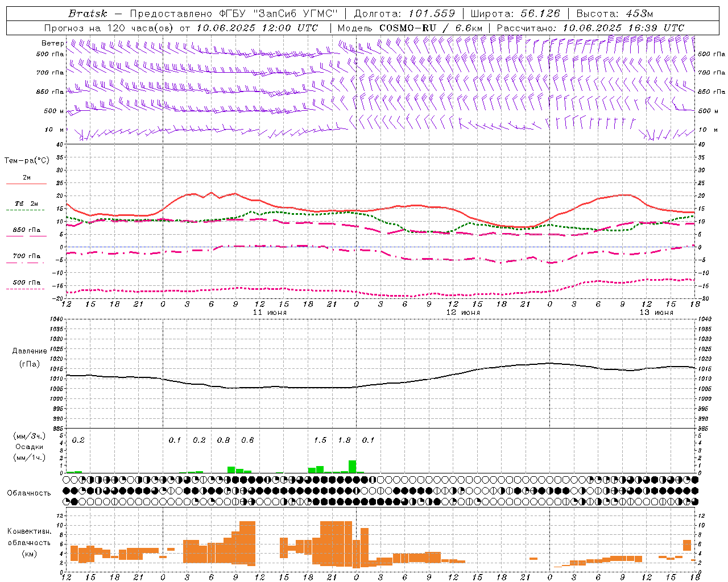Click the "(мм/1ч.)" precipitation unit label
The image size is (728, 582).
[x=30, y=457]
